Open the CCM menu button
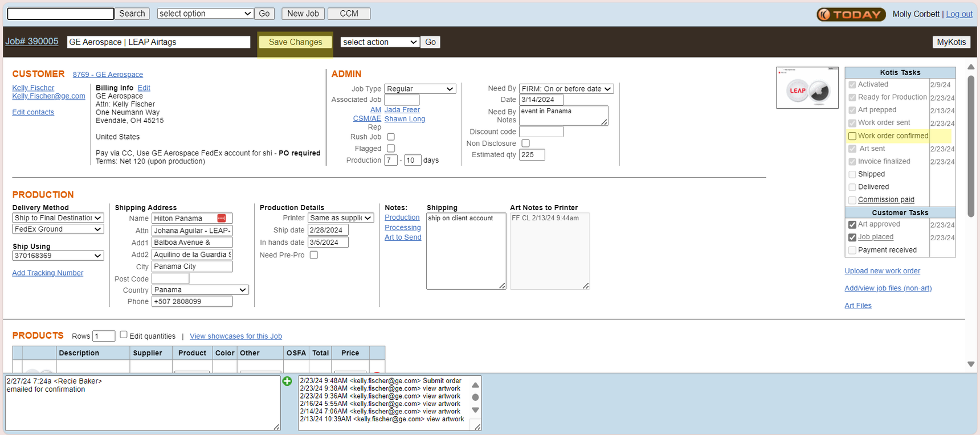Image resolution: width=980 pixels, height=435 pixels. pyautogui.click(x=349, y=14)
